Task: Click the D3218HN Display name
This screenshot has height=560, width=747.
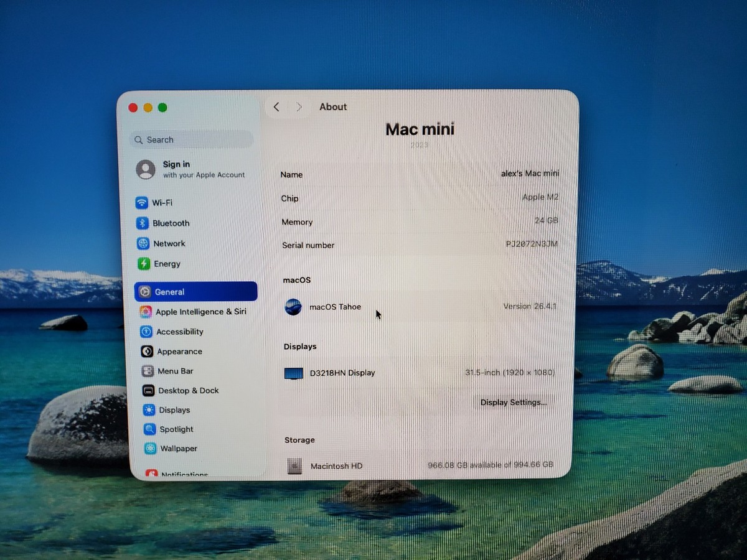Action: pyautogui.click(x=343, y=373)
